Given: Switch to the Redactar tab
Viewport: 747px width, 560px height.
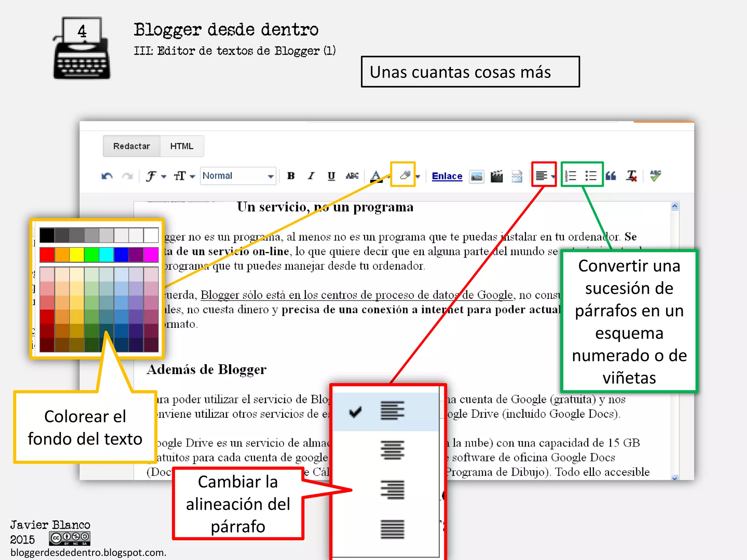Looking at the screenshot, I should [x=131, y=146].
